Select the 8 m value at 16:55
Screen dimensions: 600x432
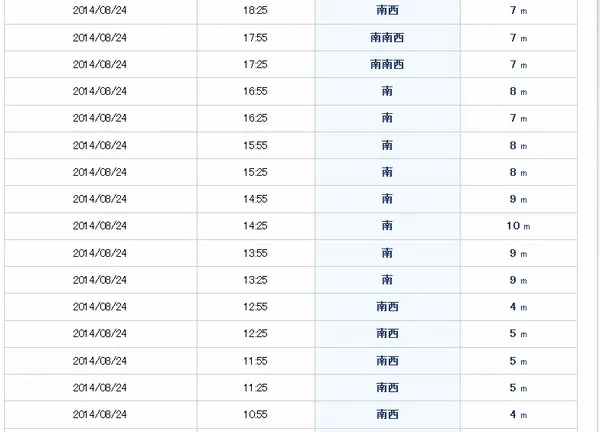(x=518, y=91)
